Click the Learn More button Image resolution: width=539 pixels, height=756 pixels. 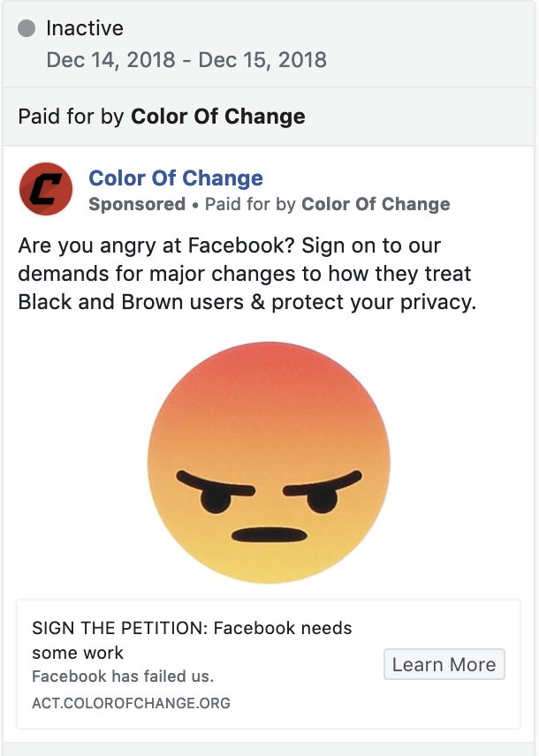point(444,664)
